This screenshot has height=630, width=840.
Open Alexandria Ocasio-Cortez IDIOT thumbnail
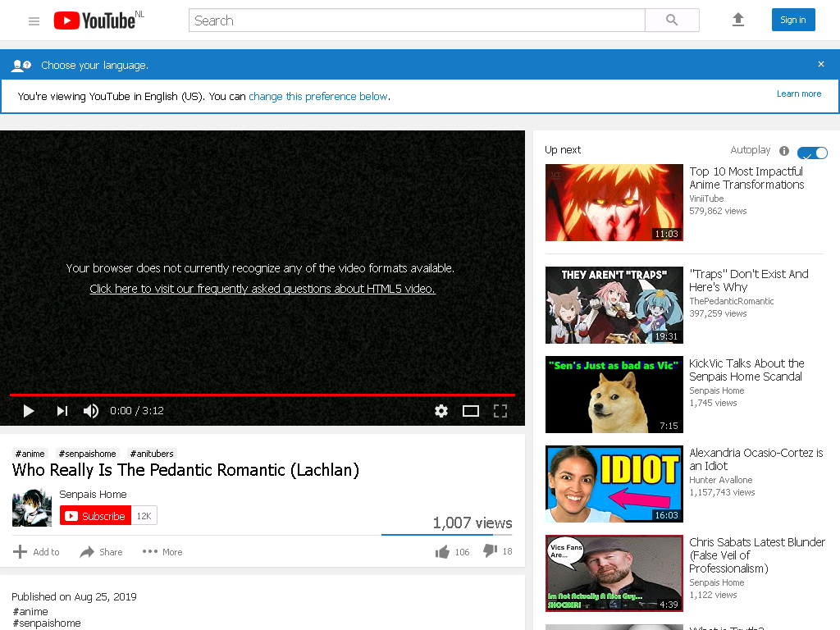(614, 484)
